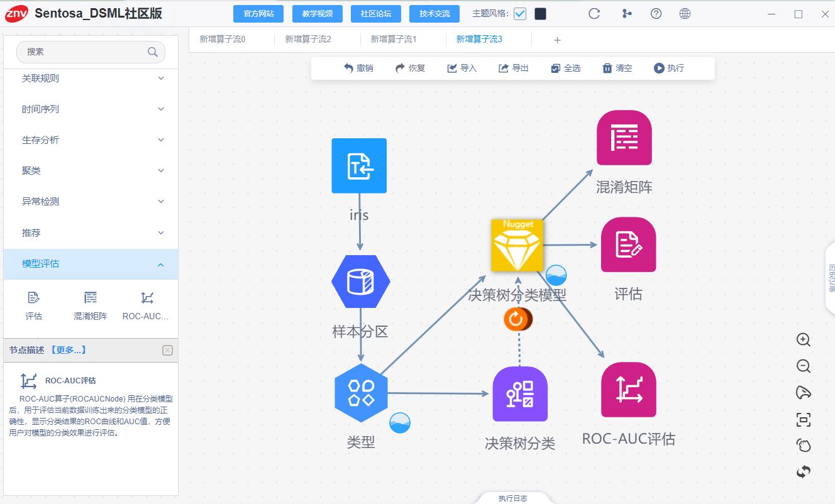Screen dimensions: 835x504
Task: Click the 导出 export button
Action: (514, 68)
